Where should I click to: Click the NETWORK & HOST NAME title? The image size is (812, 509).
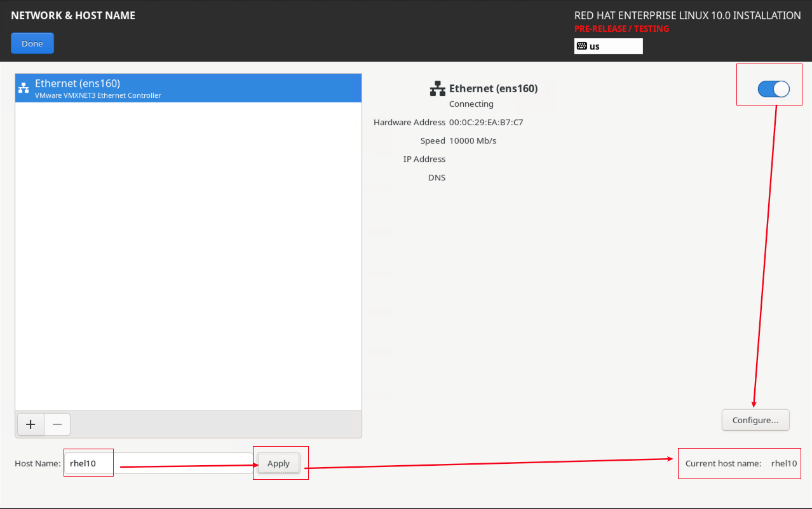(x=73, y=15)
